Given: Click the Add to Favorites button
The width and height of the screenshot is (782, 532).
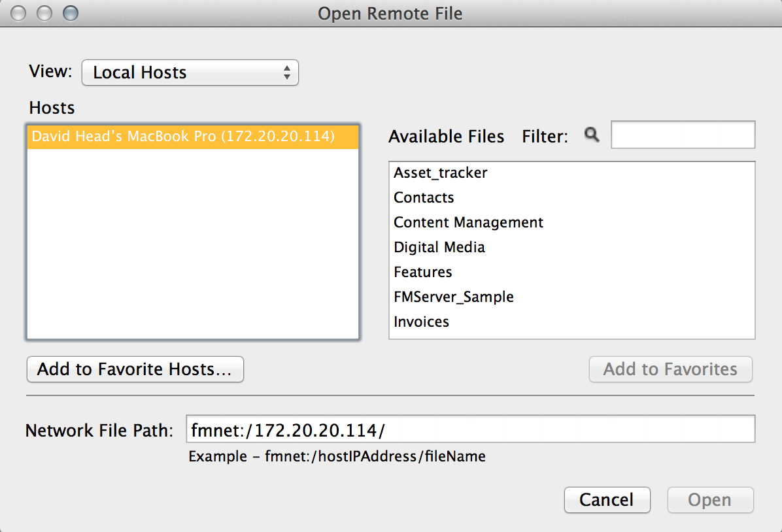Looking at the screenshot, I should 670,369.
